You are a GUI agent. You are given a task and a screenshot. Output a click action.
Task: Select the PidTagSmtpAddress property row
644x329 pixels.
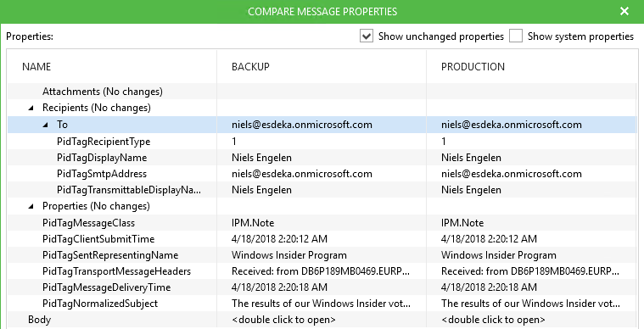322,174
